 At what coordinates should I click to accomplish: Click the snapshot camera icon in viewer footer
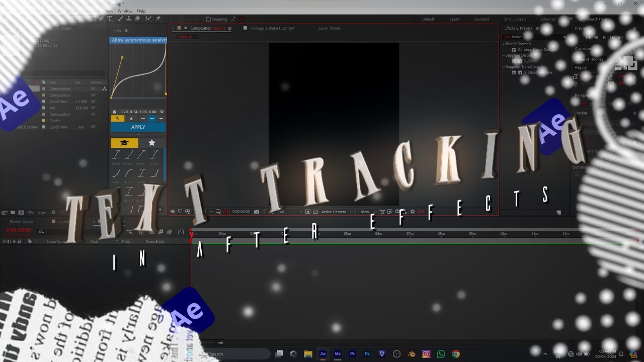point(257,212)
